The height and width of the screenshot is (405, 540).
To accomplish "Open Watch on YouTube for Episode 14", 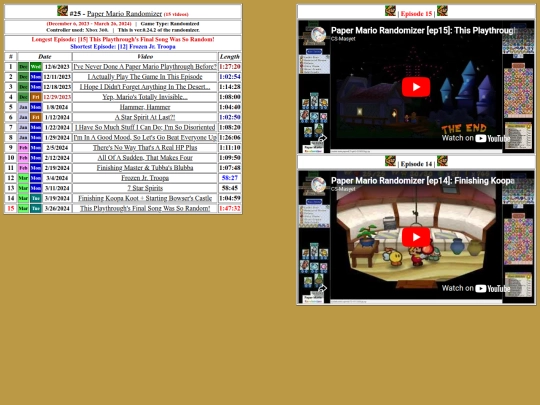I will point(476,288).
